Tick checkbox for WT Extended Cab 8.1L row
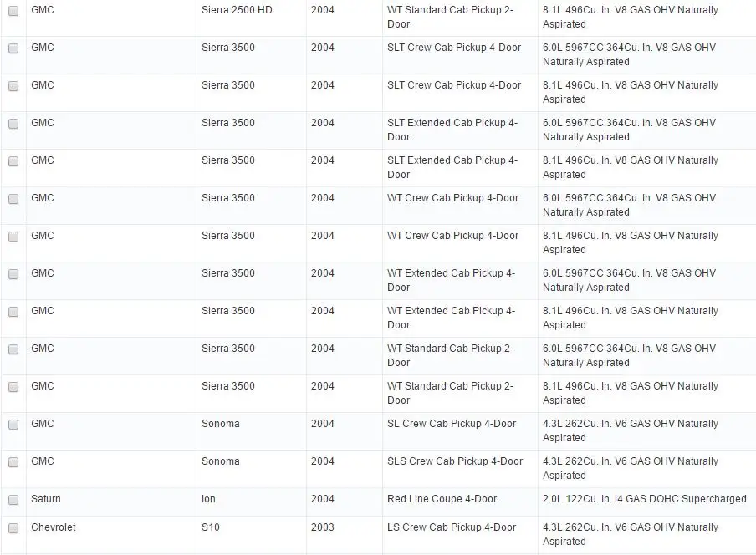This screenshot has width=756, height=555. click(x=13, y=311)
